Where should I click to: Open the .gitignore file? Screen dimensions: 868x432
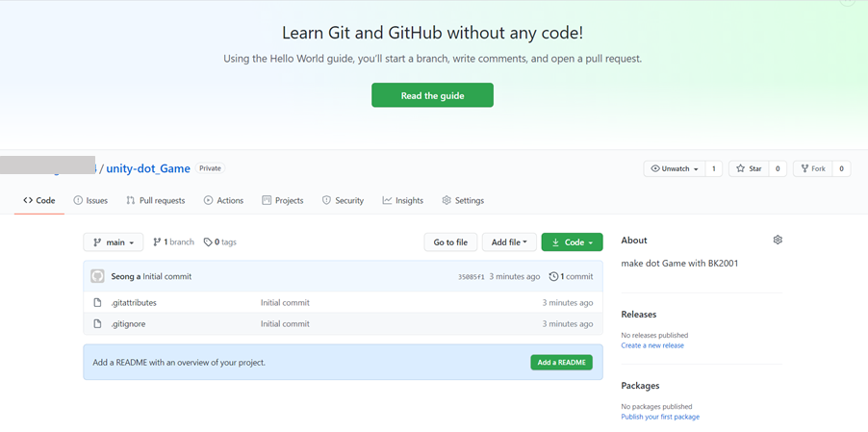coord(128,323)
